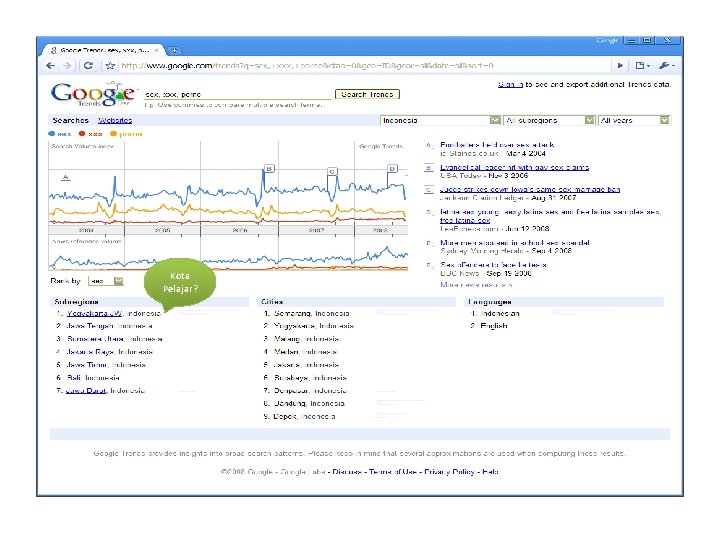This screenshot has height=540, width=720.
Task: Open the Discuss footer link
Action: (346, 472)
